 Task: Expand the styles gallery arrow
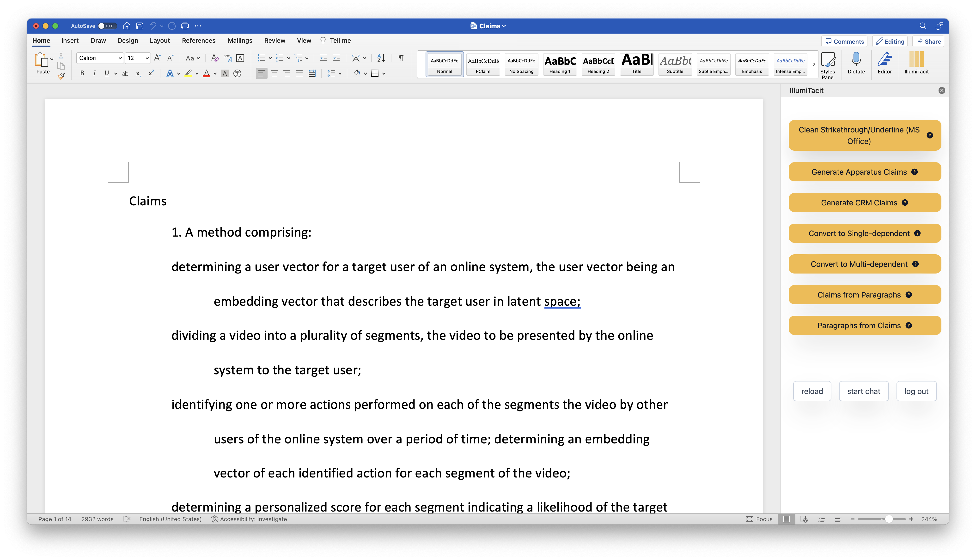pyautogui.click(x=814, y=64)
